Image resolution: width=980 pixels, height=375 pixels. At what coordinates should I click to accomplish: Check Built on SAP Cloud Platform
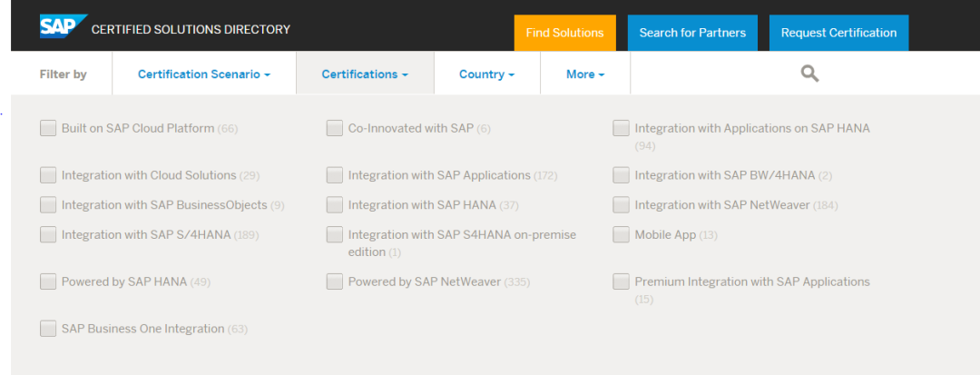[x=48, y=128]
